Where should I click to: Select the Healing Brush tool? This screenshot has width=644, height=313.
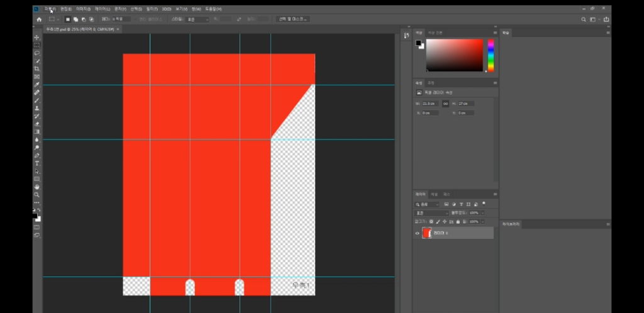tap(36, 92)
